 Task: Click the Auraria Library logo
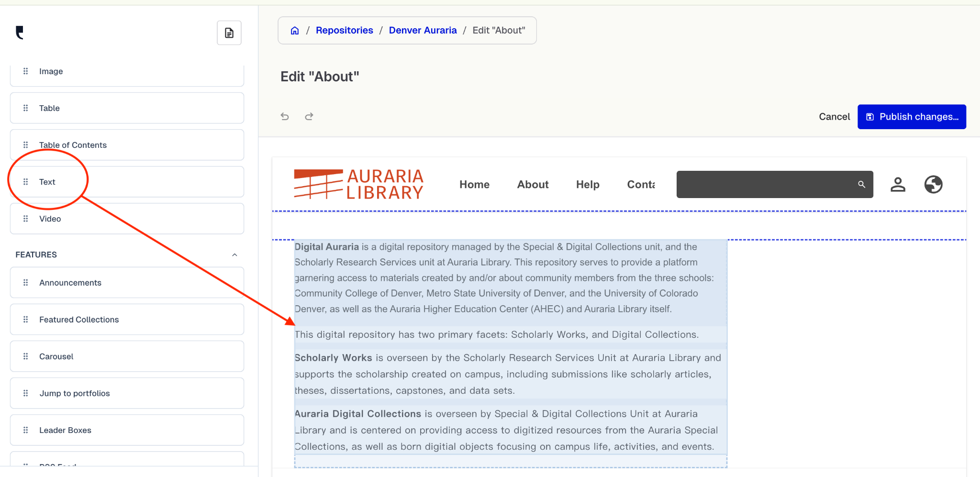pyautogui.click(x=358, y=184)
